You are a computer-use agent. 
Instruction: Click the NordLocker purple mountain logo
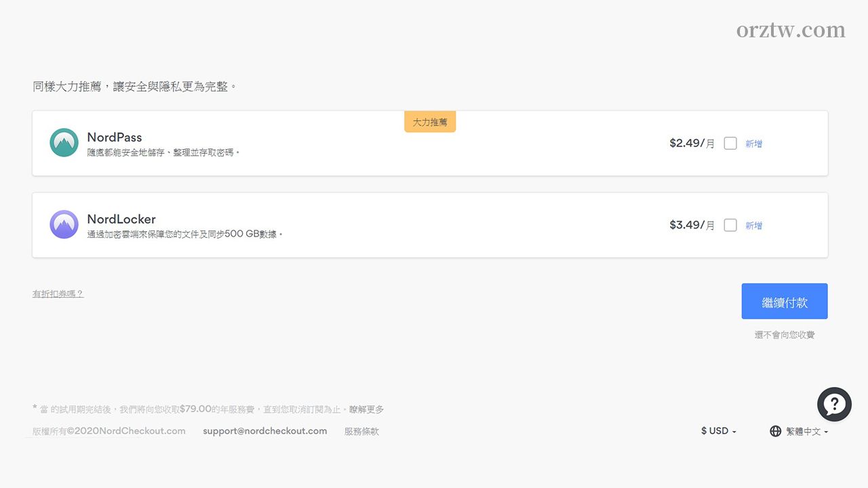point(64,224)
